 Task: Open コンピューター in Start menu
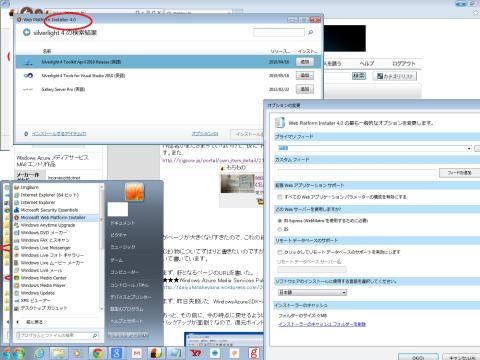point(125,272)
